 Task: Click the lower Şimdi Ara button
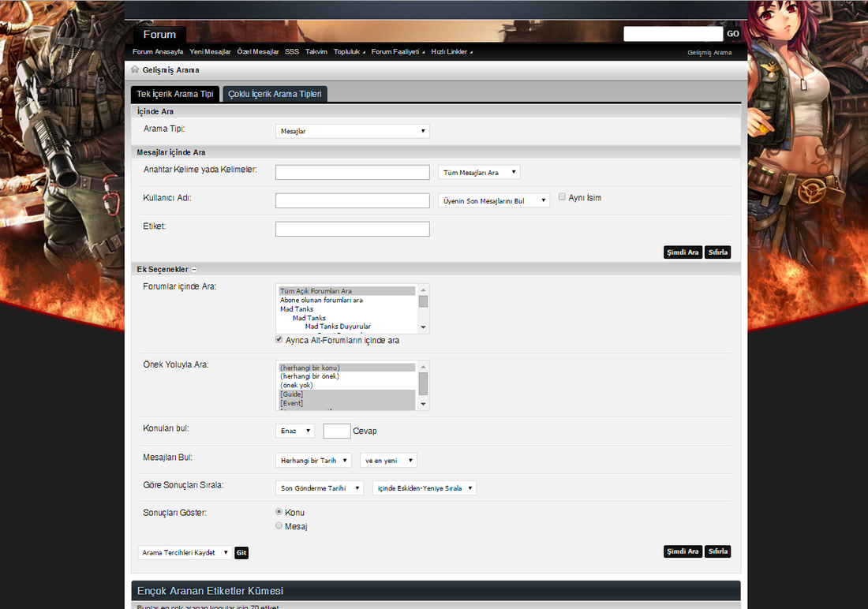coord(683,551)
